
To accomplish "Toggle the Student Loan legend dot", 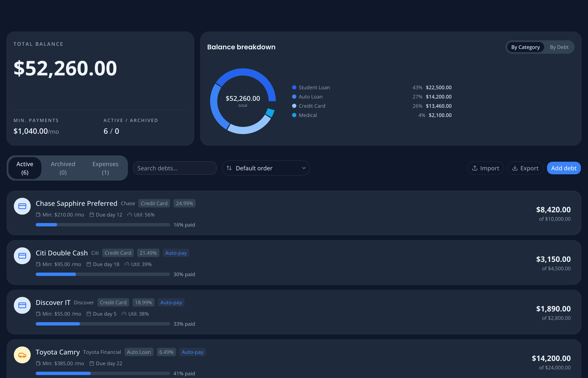I will [294, 87].
